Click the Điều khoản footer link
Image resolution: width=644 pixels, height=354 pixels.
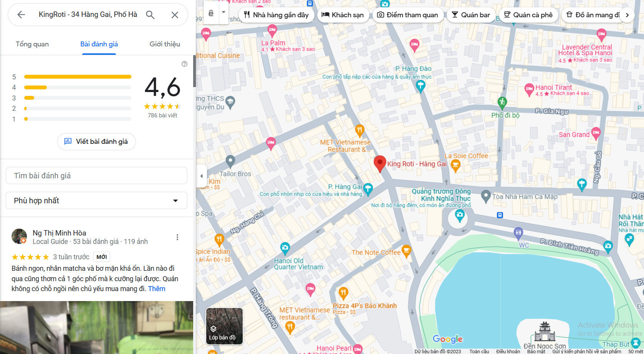click(x=508, y=351)
